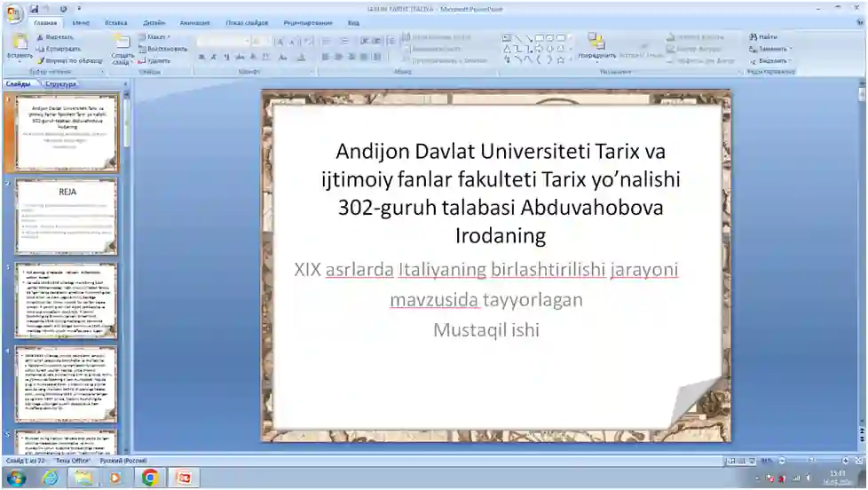Screen dimensions: 868x490
Task: Click the Копировать (Copy) command
Action: [x=58, y=49]
